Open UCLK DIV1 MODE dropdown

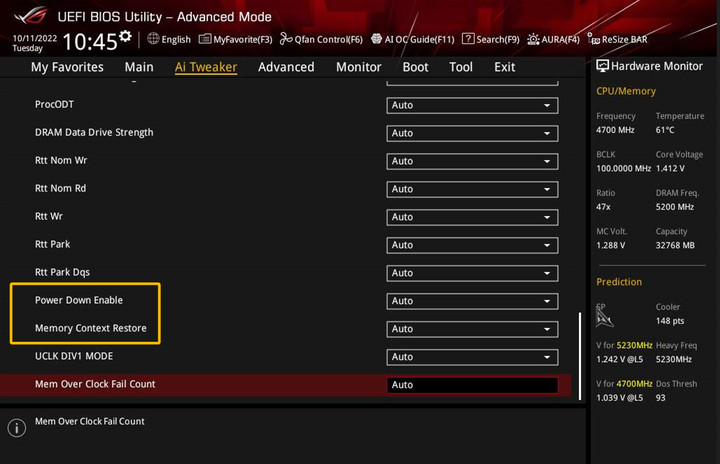tap(472, 357)
